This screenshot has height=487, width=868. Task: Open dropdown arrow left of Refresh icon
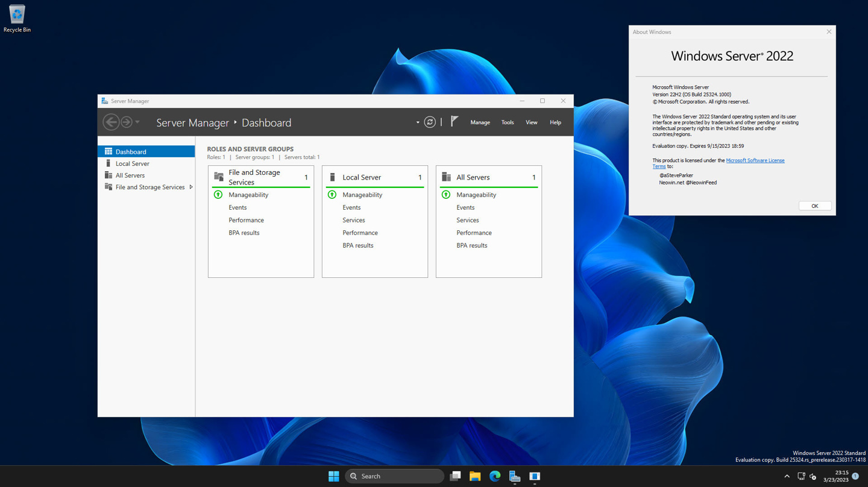coord(418,122)
